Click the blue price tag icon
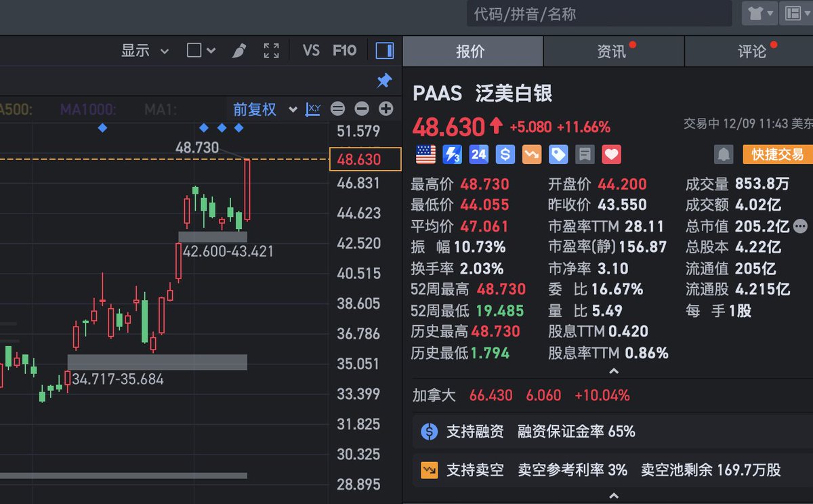 pyautogui.click(x=558, y=155)
